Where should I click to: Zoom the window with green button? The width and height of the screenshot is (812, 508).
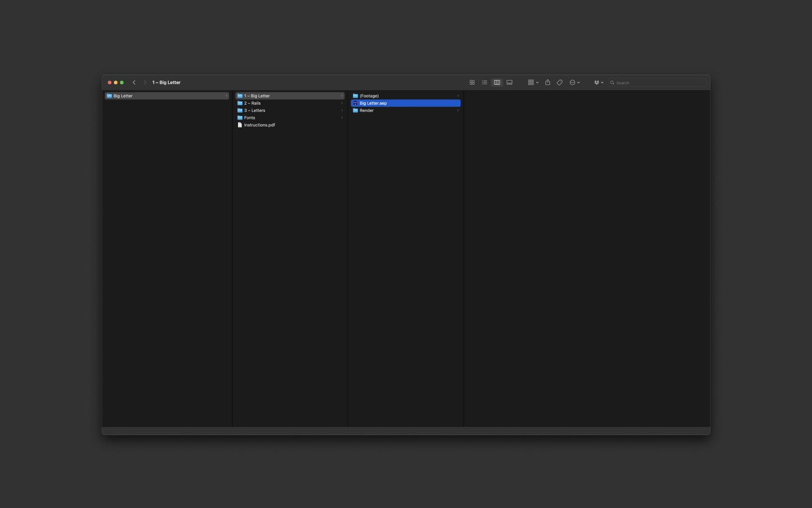click(122, 83)
